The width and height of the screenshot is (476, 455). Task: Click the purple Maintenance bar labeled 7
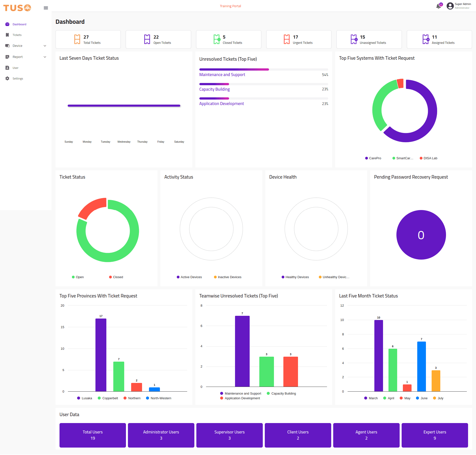(242, 351)
